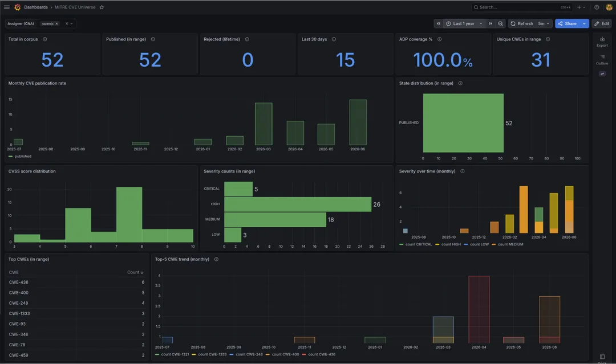Select the CWE-93 table row
The image size is (616, 364).
tap(76, 324)
